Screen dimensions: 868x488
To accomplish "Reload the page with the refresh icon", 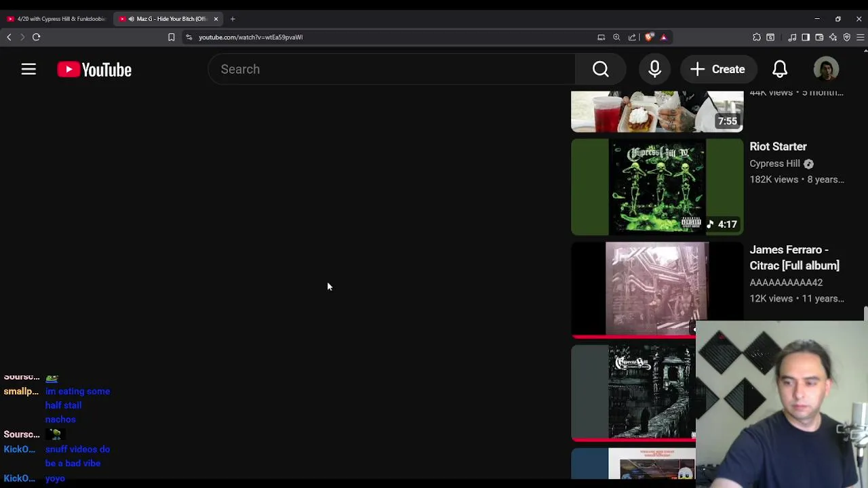I will coord(36,37).
